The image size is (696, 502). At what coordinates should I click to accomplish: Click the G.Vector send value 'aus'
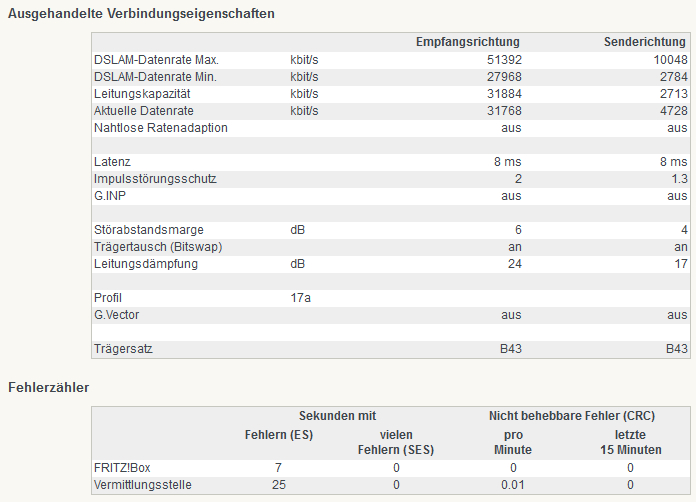(677, 315)
